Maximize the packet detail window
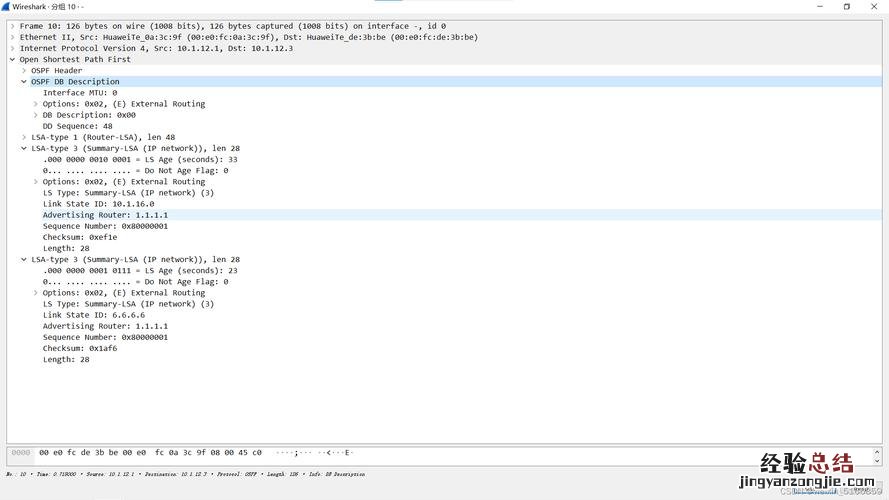 point(846,6)
